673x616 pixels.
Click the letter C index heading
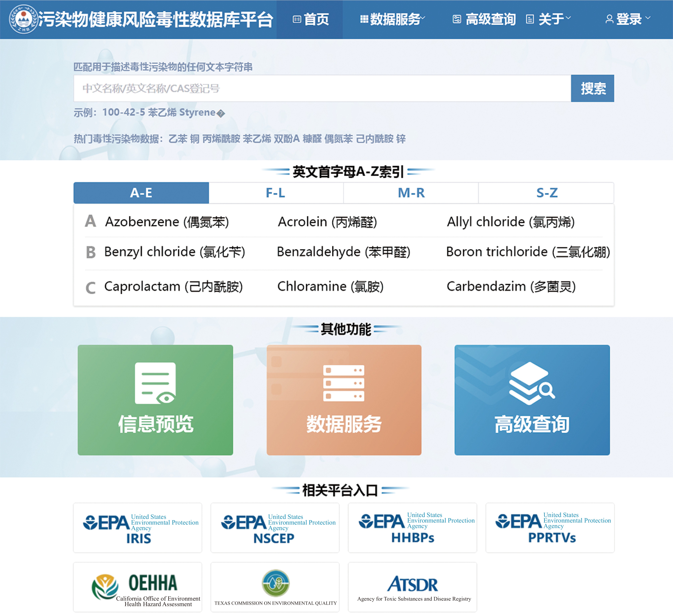point(90,288)
